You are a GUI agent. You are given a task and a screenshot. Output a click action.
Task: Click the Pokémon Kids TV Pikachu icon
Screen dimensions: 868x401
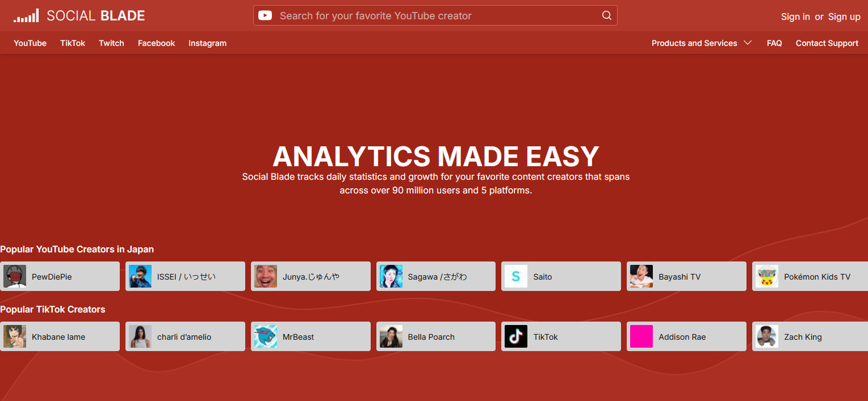coord(766,277)
